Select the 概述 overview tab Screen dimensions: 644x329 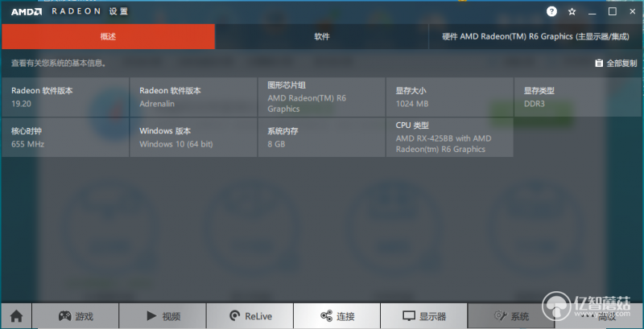(x=108, y=36)
